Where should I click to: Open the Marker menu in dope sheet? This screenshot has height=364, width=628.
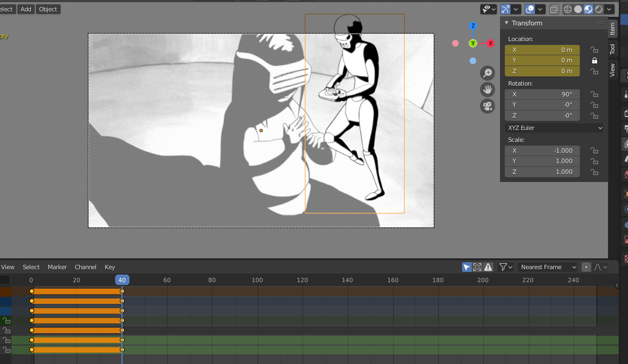(x=57, y=267)
